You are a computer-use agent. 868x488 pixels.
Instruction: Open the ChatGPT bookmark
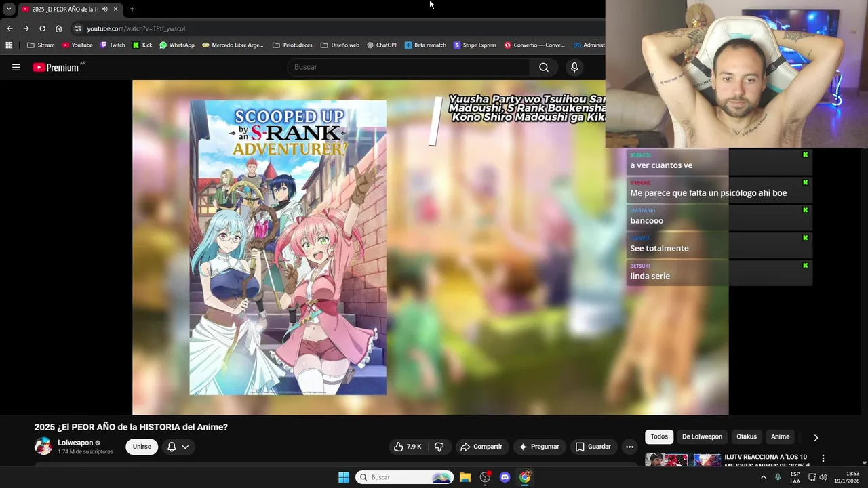click(382, 45)
